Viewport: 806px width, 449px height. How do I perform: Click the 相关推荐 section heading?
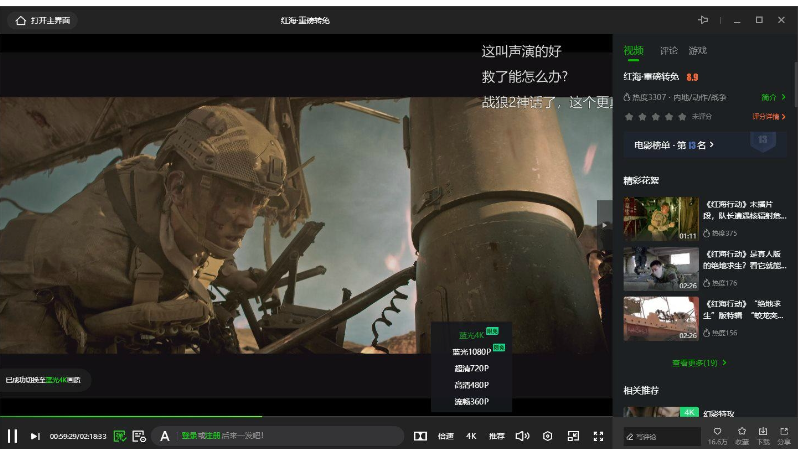tap(641, 390)
